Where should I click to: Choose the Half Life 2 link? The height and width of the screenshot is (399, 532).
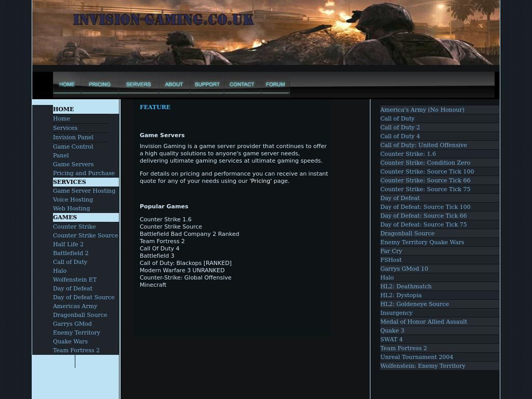point(68,244)
